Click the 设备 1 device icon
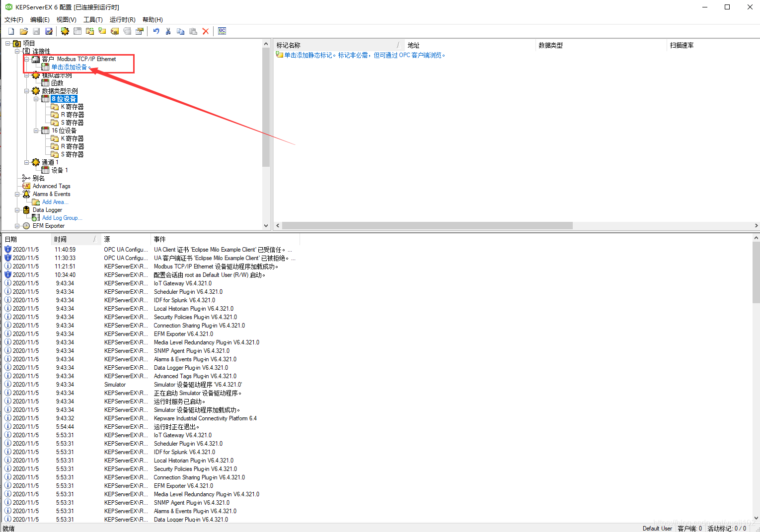Image resolution: width=760 pixels, height=532 pixels. (x=45, y=170)
